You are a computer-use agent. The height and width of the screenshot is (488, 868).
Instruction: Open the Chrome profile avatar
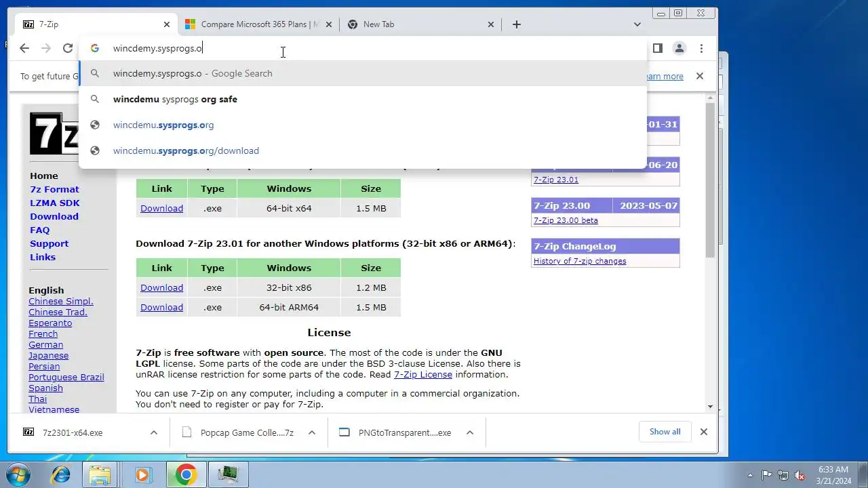[x=679, y=48]
